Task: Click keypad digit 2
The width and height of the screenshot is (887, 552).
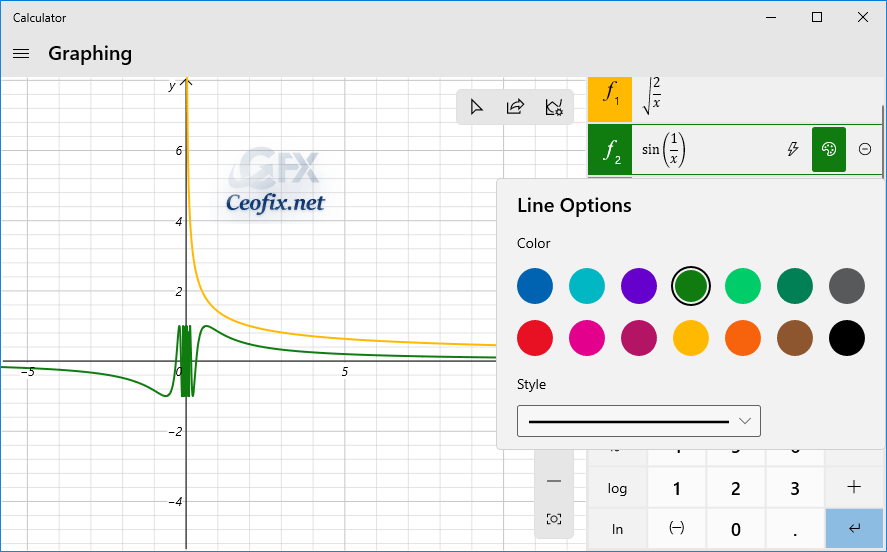Action: 735,488
